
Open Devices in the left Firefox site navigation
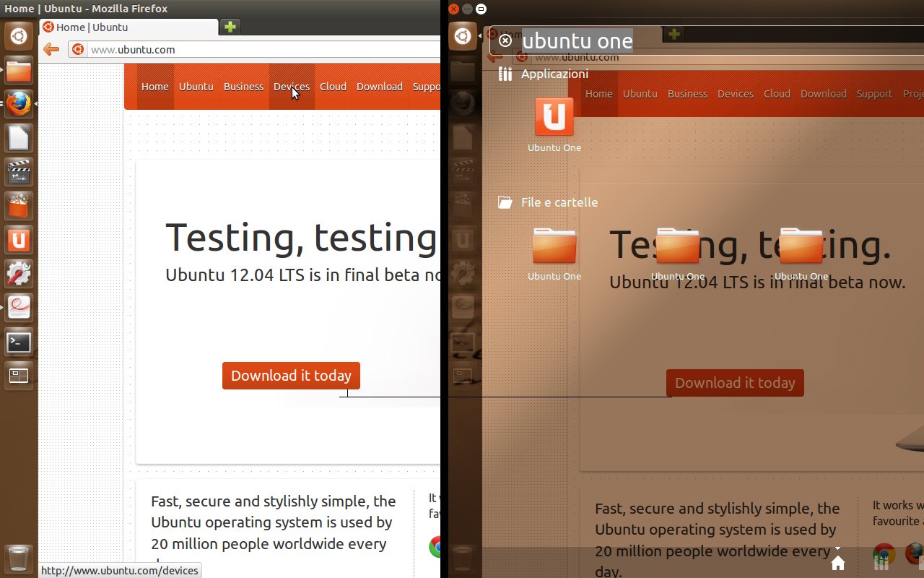tap(292, 87)
